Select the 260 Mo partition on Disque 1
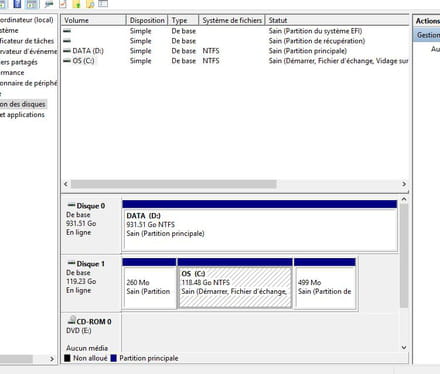440x374 pixels. click(149, 284)
